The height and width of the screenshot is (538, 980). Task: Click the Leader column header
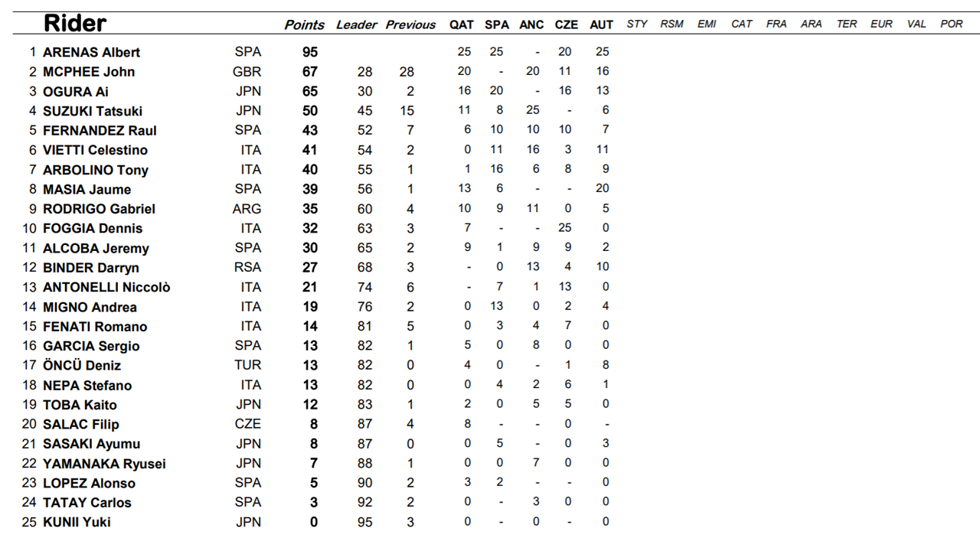pyautogui.click(x=357, y=24)
